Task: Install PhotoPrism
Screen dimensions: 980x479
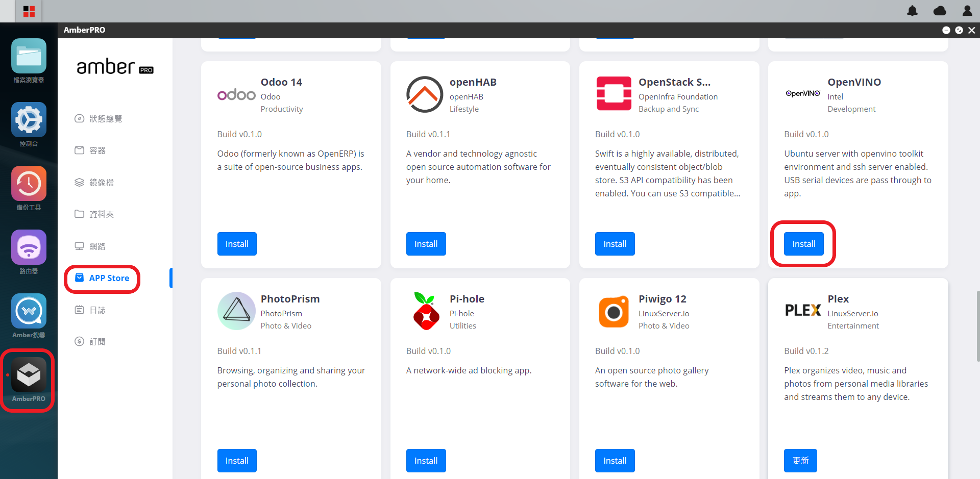Action: [x=237, y=461]
